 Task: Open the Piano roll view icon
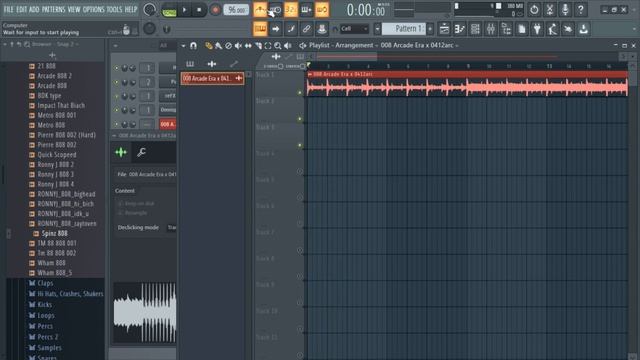[x=460, y=29]
